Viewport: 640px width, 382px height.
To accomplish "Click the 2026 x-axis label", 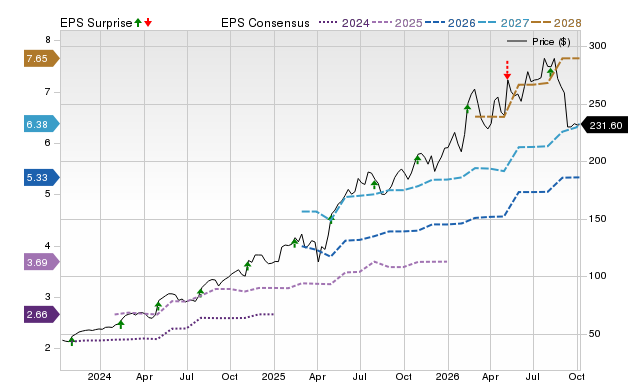I will [447, 376].
